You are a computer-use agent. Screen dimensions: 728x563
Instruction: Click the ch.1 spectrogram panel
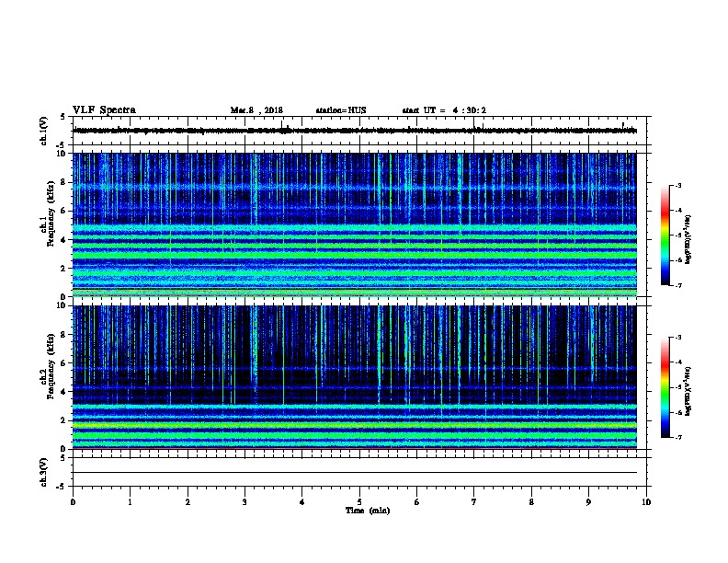355,224
